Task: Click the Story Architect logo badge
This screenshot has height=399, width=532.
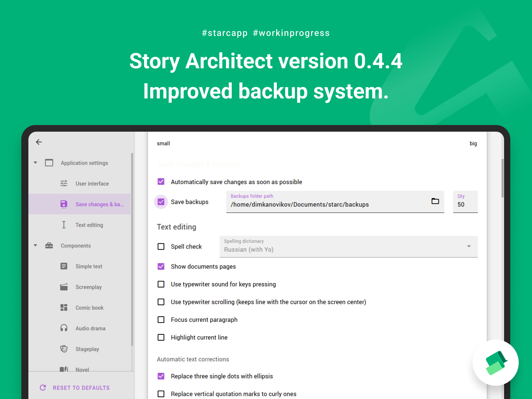Action: click(495, 362)
